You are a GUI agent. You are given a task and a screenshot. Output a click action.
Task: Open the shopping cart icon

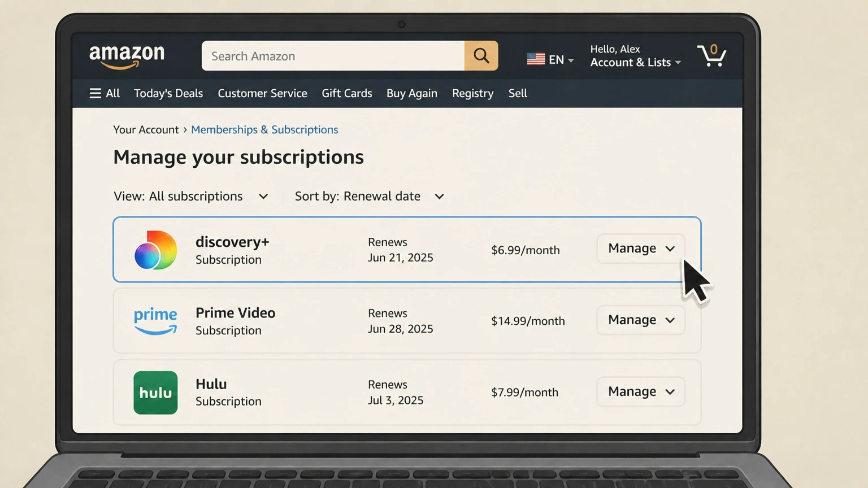click(711, 55)
